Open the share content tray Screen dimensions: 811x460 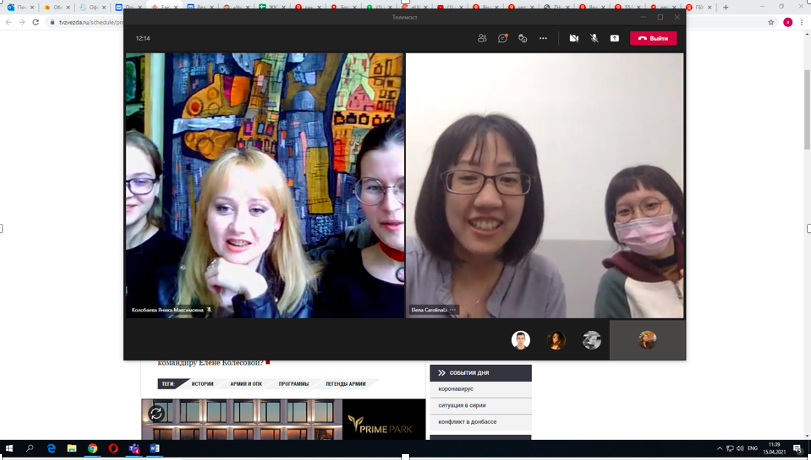coord(614,38)
